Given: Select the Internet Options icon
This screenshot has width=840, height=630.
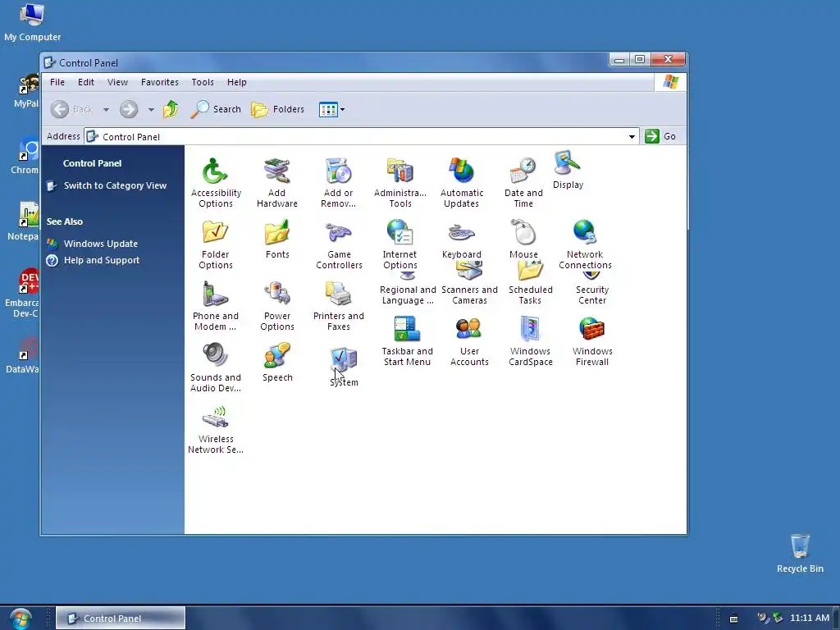Looking at the screenshot, I should (400, 244).
